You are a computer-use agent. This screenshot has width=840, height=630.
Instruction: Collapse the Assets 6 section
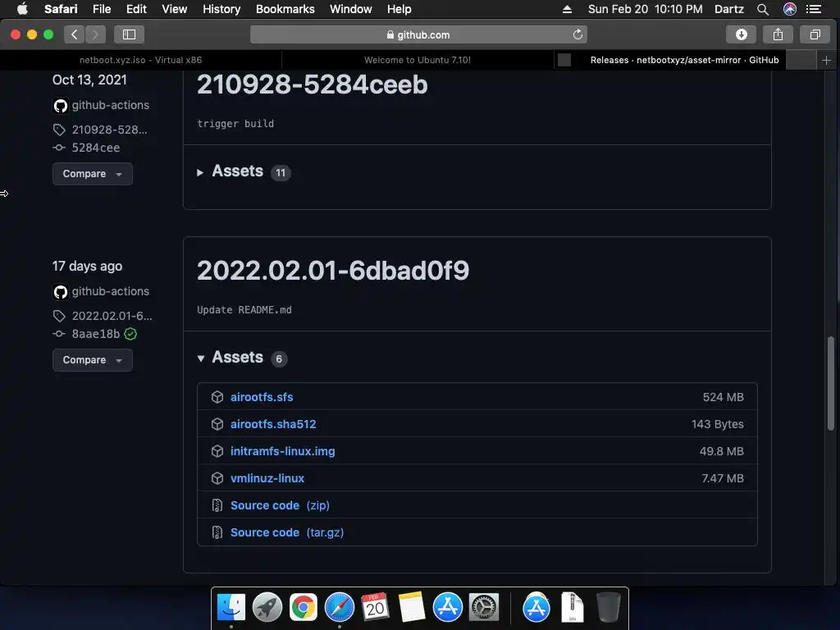pyautogui.click(x=242, y=358)
